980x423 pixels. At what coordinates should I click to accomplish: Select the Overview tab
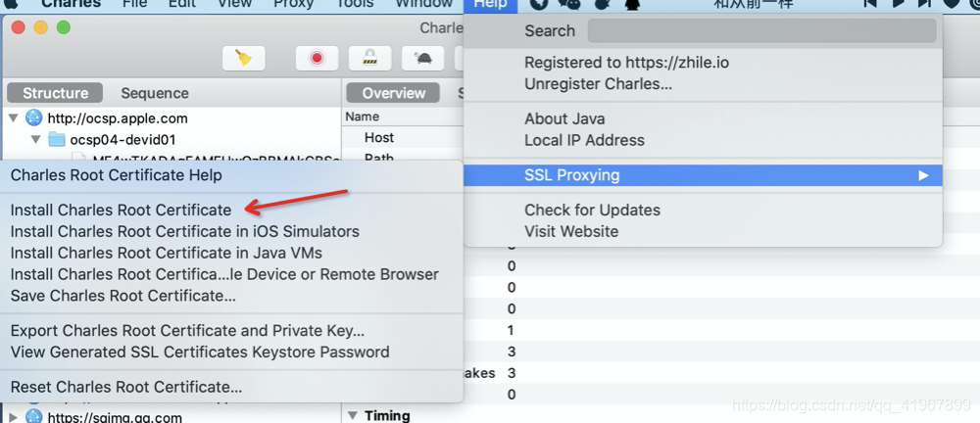tap(393, 93)
